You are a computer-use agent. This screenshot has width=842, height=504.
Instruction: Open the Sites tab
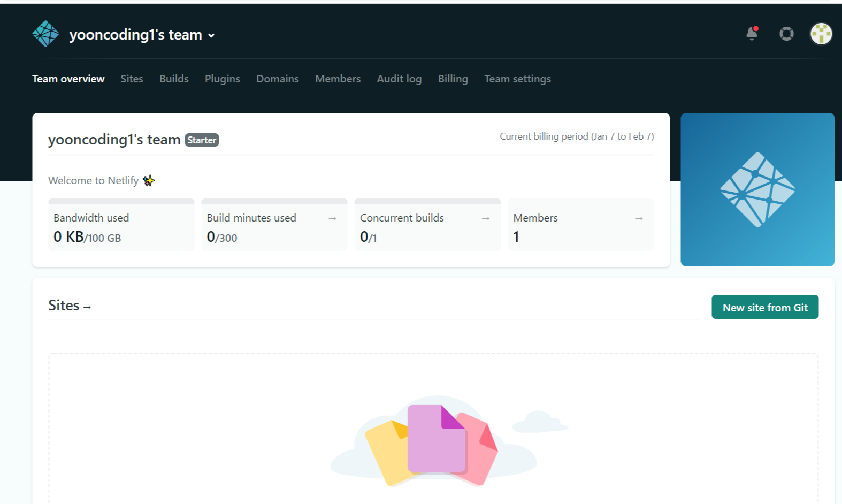(132, 79)
